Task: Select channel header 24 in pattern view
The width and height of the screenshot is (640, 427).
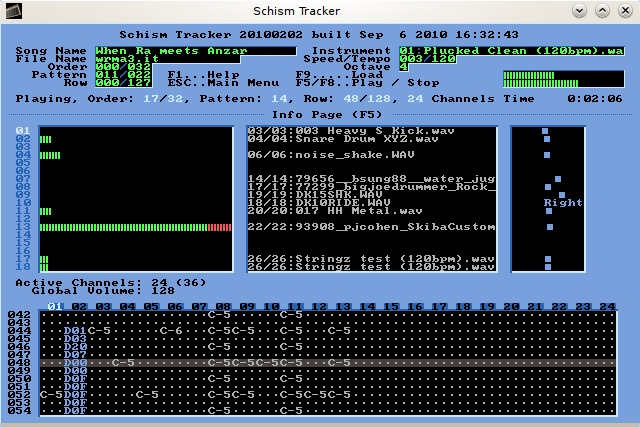Action: tap(607, 307)
